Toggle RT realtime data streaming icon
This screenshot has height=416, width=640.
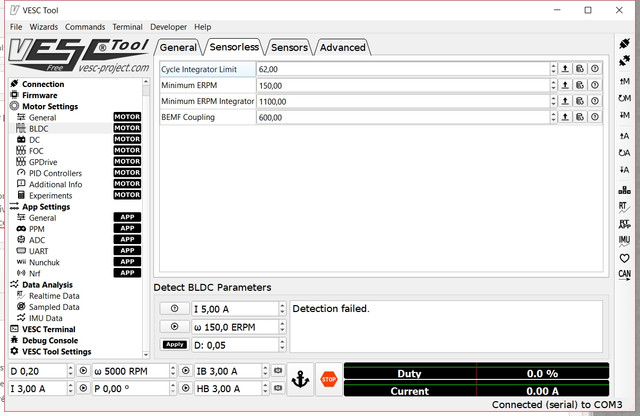tap(624, 207)
